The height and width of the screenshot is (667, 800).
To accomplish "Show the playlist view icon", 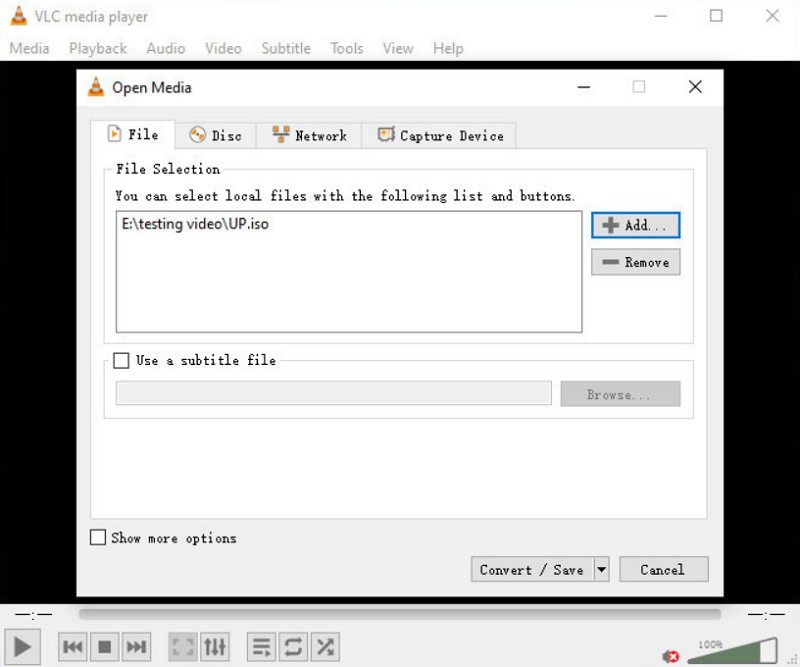I will click(x=260, y=647).
